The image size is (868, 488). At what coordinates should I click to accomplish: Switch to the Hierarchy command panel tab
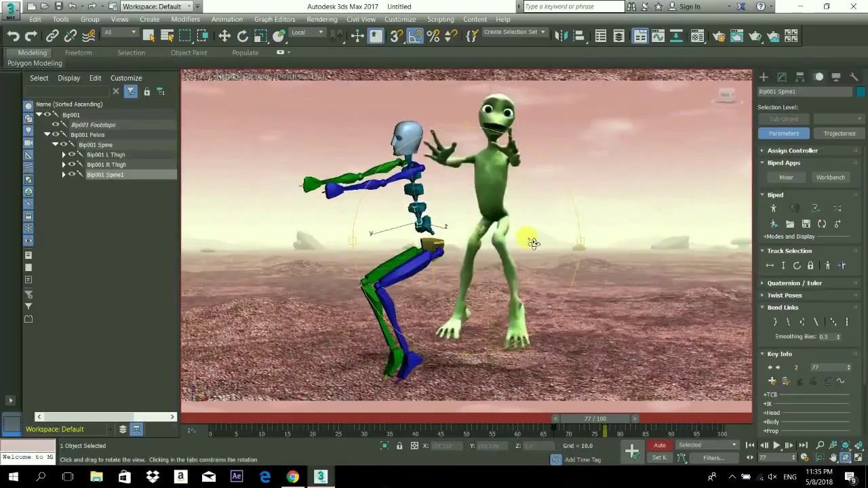(800, 77)
